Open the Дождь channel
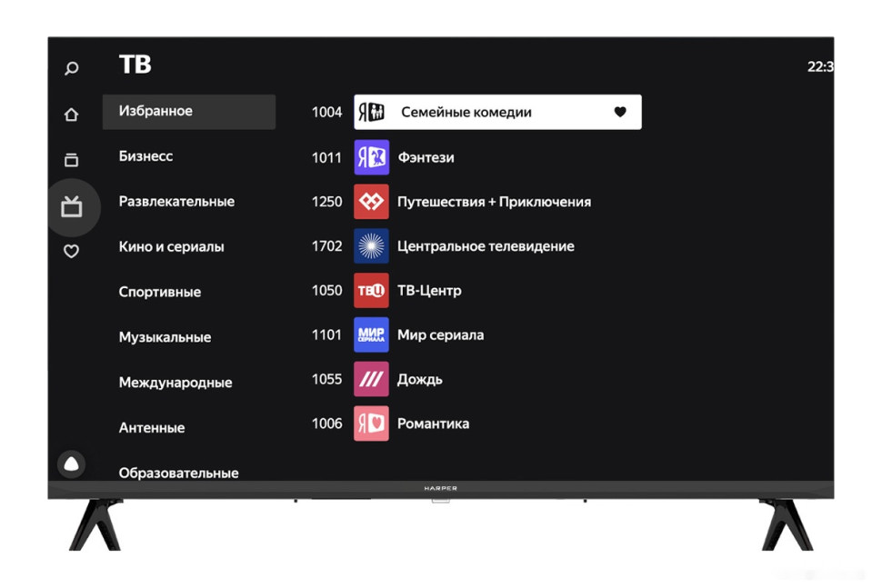 point(419,379)
